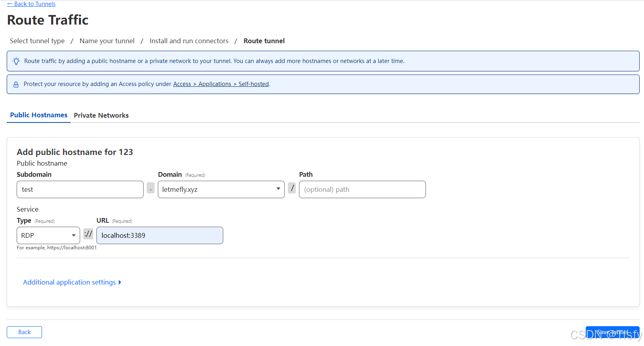
Task: Click the :// protocol separator icon
Action: [x=88, y=234]
